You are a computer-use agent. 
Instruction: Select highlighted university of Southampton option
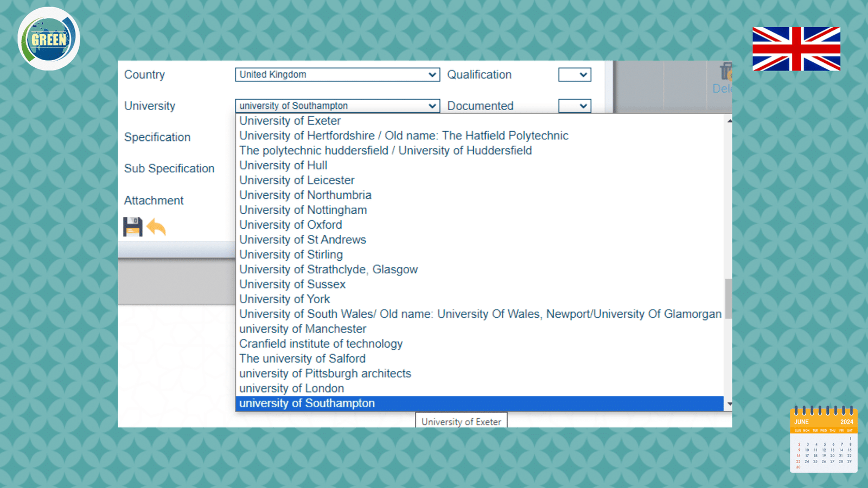pyautogui.click(x=307, y=403)
